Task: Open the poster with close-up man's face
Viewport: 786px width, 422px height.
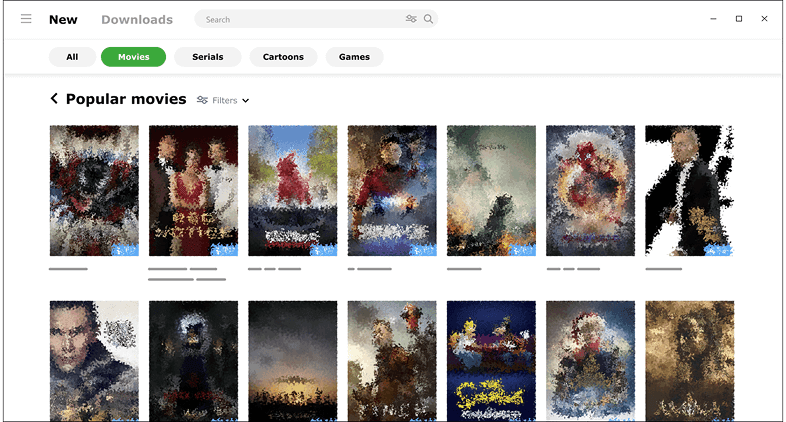Action: pyautogui.click(x=94, y=361)
